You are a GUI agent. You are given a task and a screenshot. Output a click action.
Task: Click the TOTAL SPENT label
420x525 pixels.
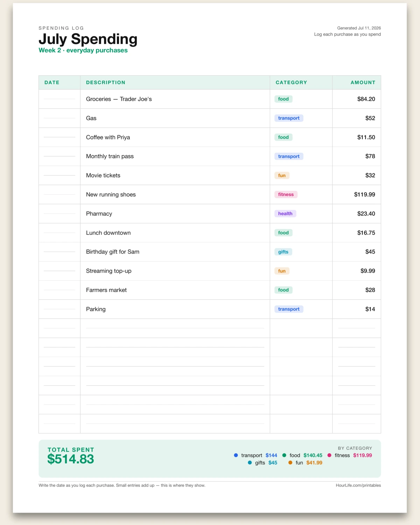(71, 450)
